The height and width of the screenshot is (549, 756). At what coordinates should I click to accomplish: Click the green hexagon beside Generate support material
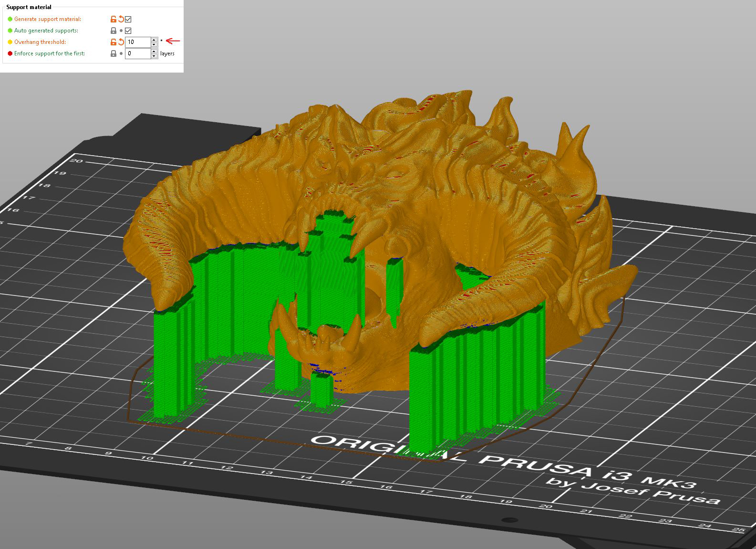coord(10,19)
